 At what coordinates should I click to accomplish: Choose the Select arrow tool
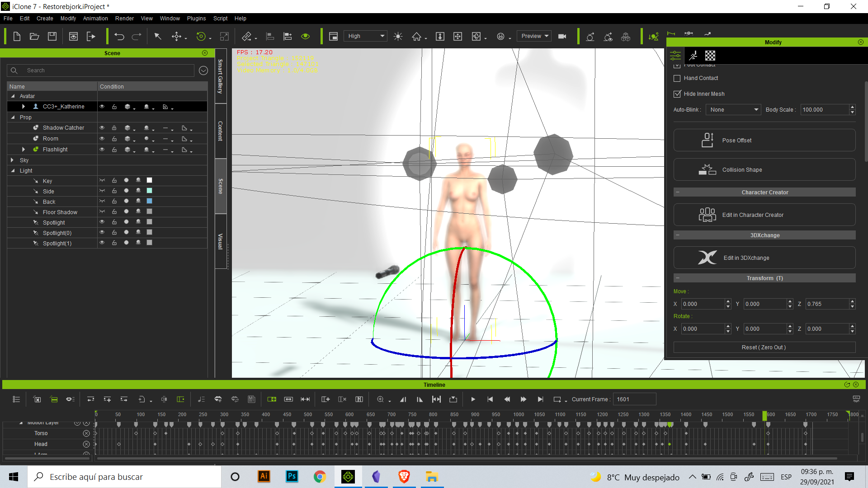pyautogui.click(x=158, y=37)
